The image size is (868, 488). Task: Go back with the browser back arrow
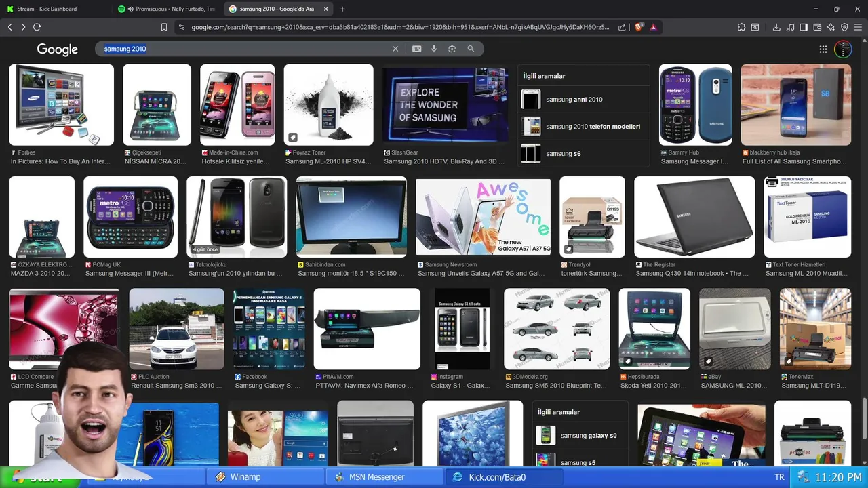9,27
